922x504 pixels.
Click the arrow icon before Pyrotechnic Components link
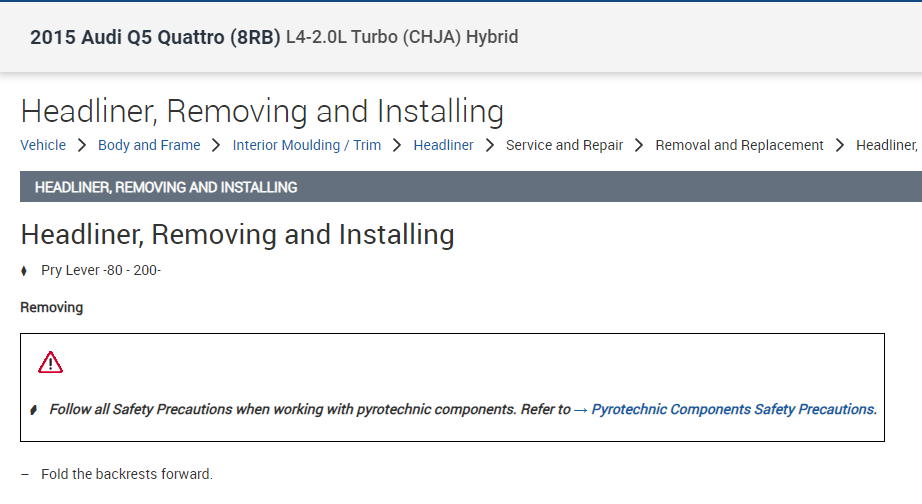click(x=581, y=409)
